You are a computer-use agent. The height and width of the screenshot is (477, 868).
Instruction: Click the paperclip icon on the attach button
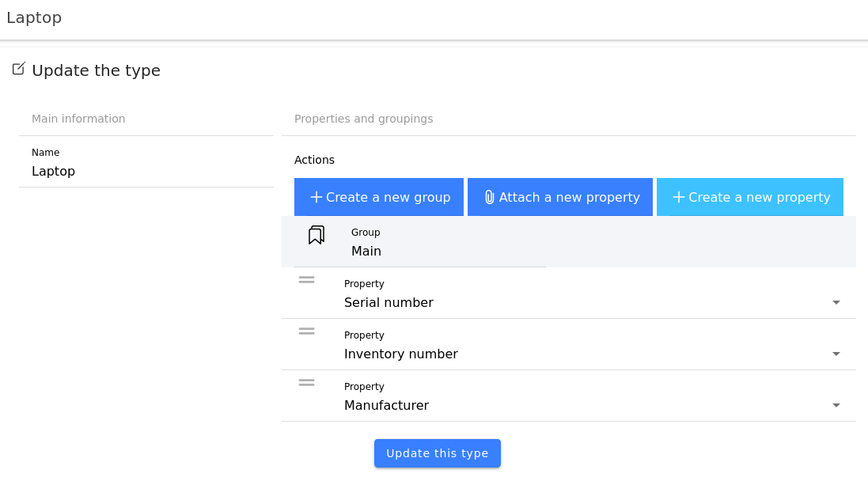tap(489, 197)
